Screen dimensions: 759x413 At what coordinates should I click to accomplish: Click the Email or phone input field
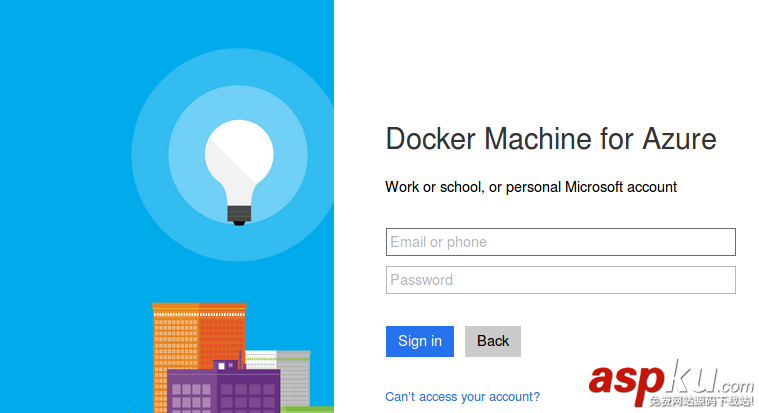point(560,242)
